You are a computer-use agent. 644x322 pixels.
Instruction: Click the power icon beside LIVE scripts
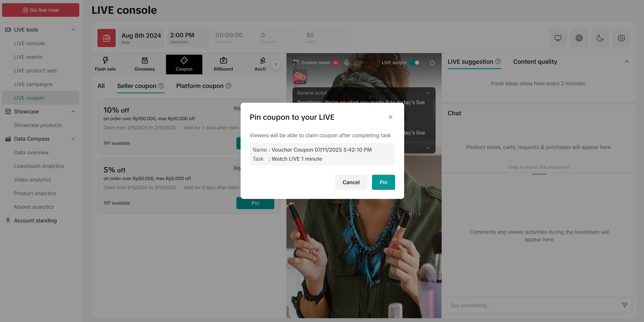pyautogui.click(x=432, y=62)
